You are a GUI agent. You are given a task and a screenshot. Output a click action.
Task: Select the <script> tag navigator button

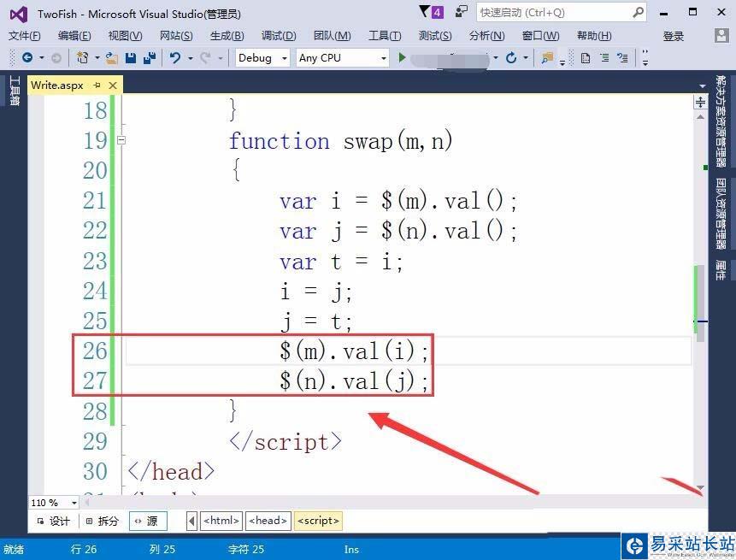pyautogui.click(x=318, y=521)
